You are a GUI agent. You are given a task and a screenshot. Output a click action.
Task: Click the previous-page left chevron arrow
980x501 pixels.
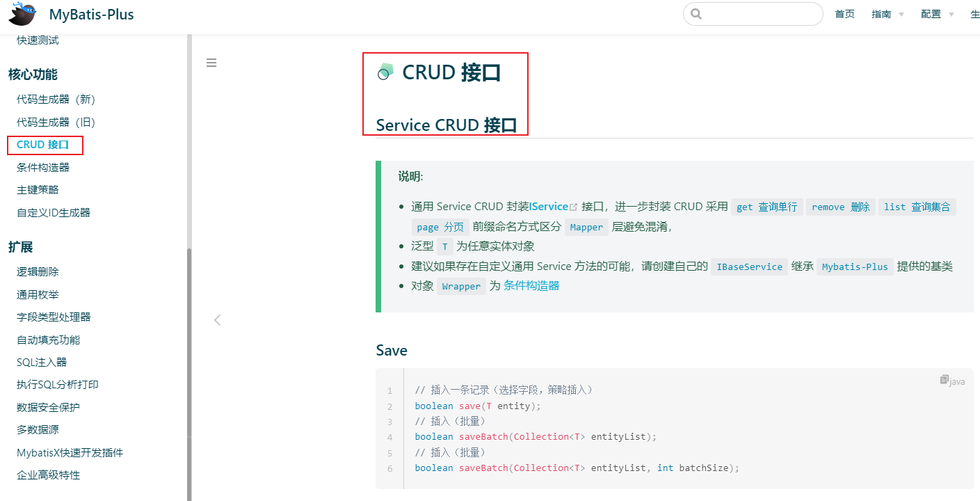[x=217, y=320]
